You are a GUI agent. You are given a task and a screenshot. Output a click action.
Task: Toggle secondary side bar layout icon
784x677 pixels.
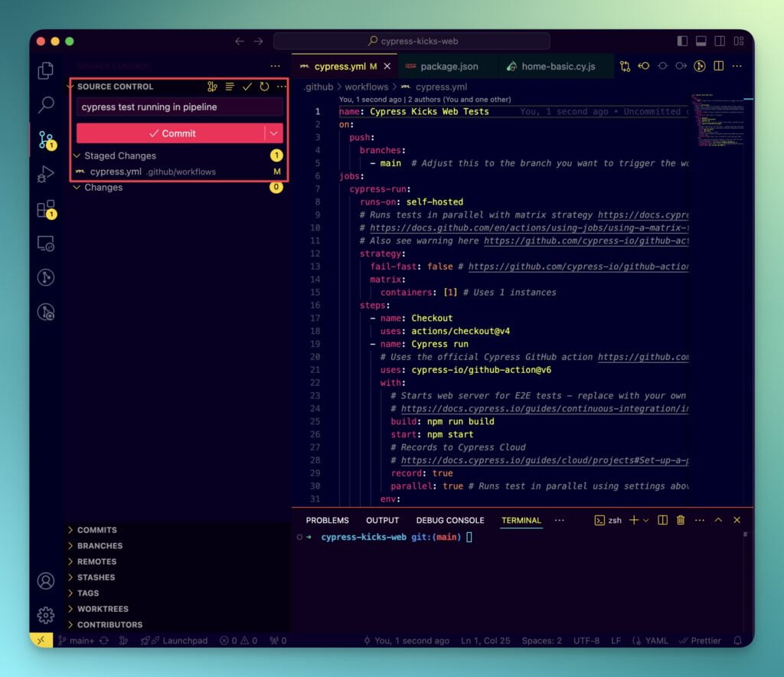click(720, 41)
